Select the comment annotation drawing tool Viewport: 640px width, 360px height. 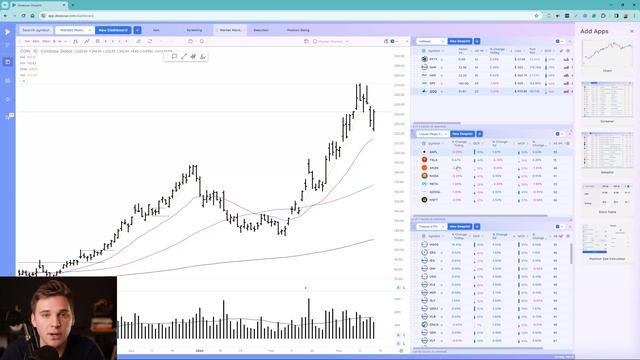174,56
